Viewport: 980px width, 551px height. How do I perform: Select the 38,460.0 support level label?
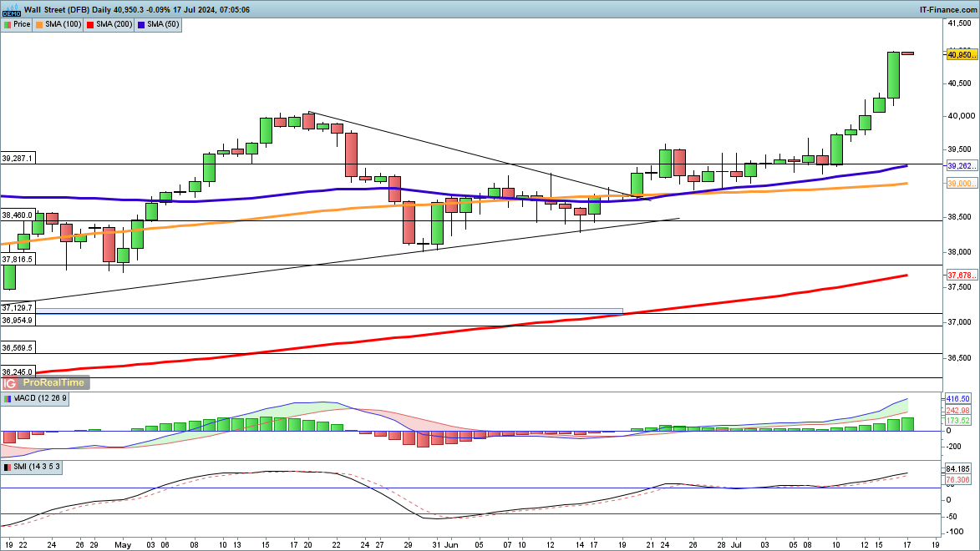[x=18, y=215]
